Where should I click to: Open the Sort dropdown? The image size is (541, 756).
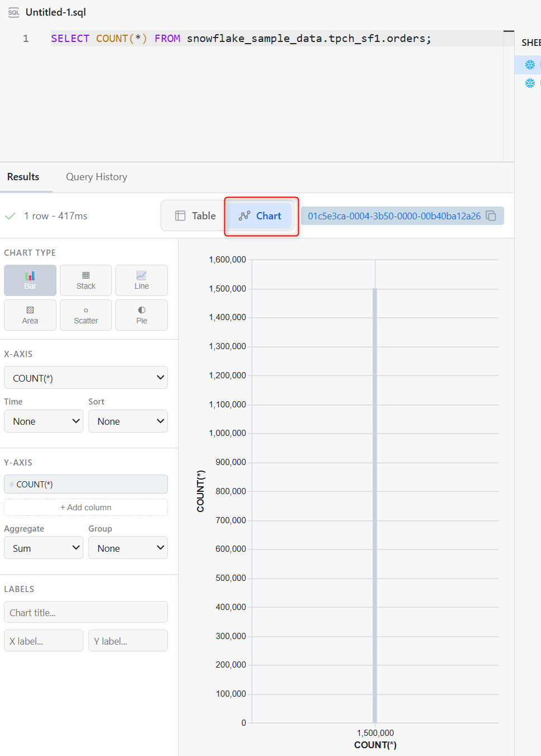point(128,421)
